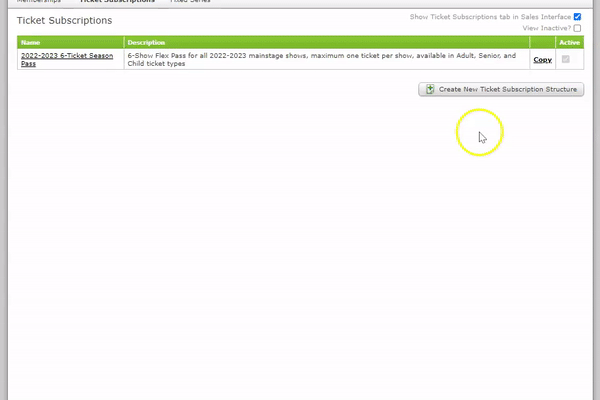600x400 pixels.
Task: Click the Description column header
Action: (x=327, y=42)
